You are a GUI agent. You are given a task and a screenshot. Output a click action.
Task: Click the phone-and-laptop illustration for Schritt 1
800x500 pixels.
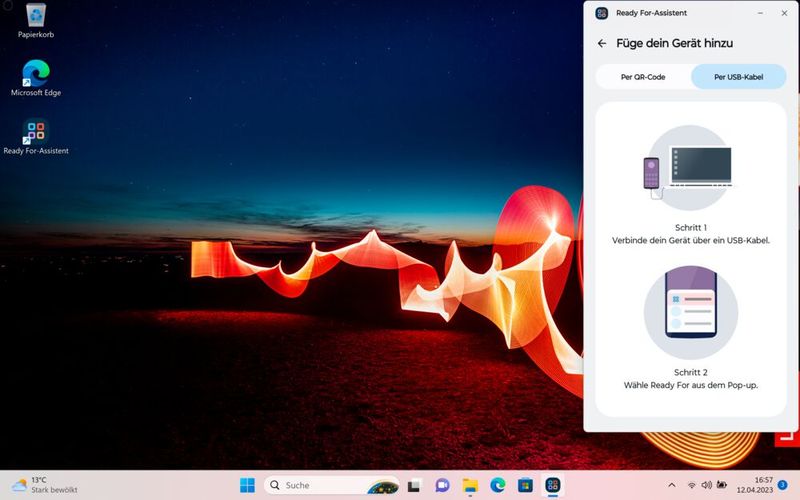(x=690, y=168)
